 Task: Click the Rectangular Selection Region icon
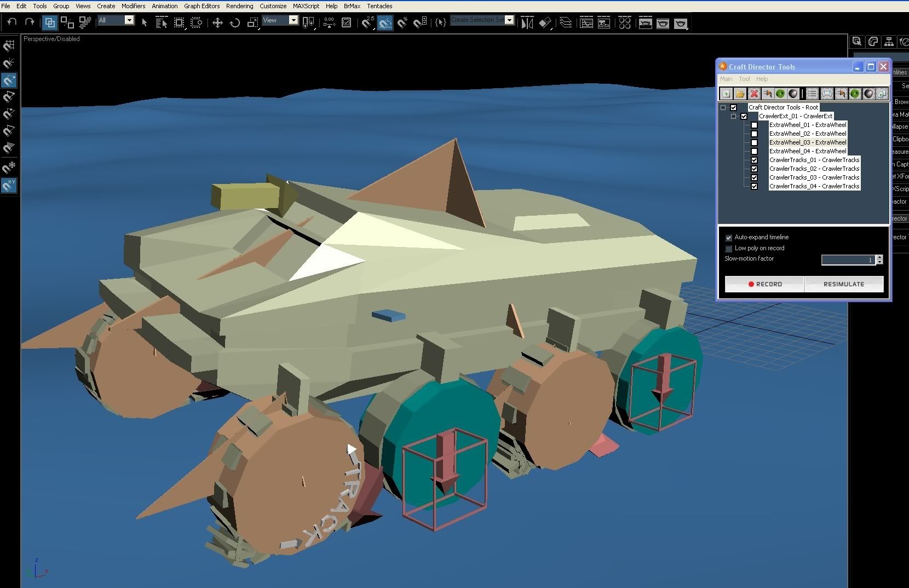point(179,22)
